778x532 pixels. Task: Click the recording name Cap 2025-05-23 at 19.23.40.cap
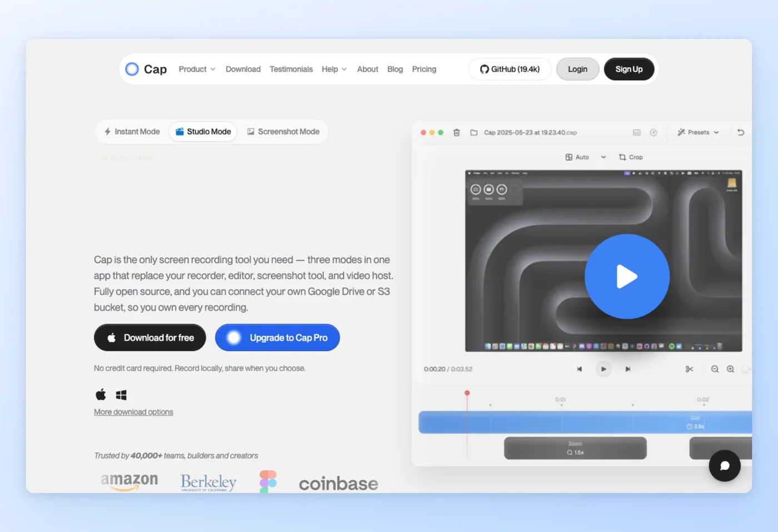tap(530, 132)
